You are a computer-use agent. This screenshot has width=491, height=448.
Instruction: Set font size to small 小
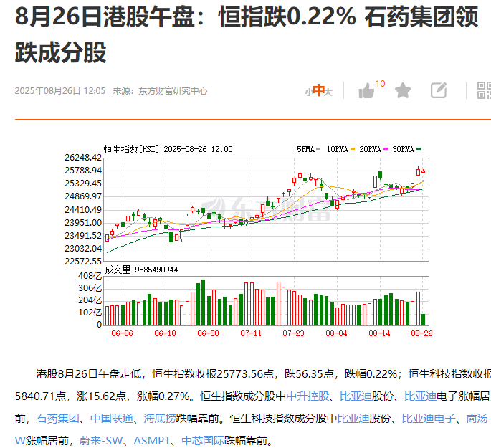coord(308,92)
